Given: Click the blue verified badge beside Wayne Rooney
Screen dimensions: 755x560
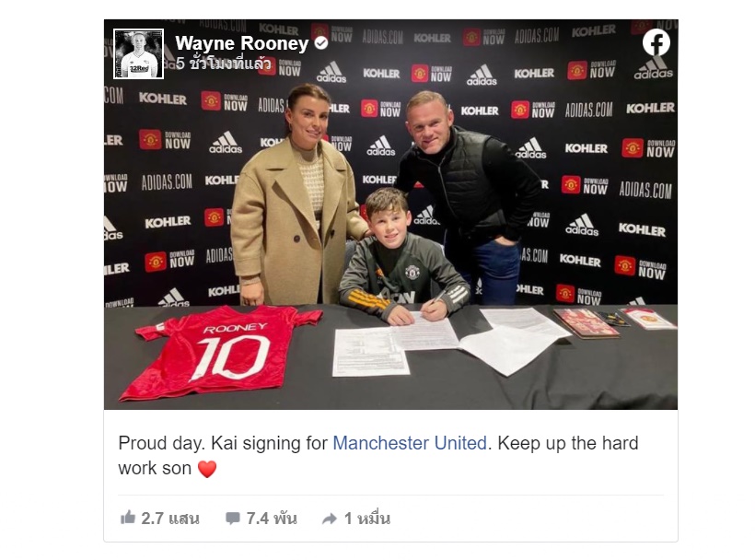Looking at the screenshot, I should (321, 43).
